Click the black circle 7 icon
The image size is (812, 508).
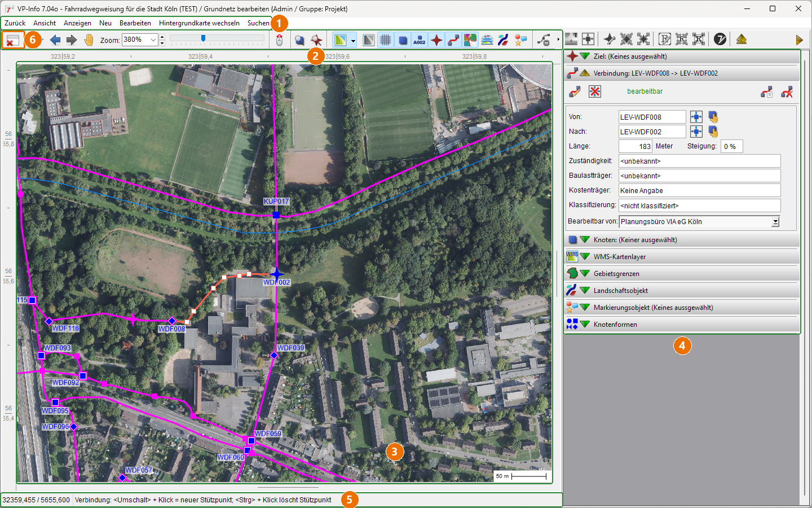(x=720, y=39)
